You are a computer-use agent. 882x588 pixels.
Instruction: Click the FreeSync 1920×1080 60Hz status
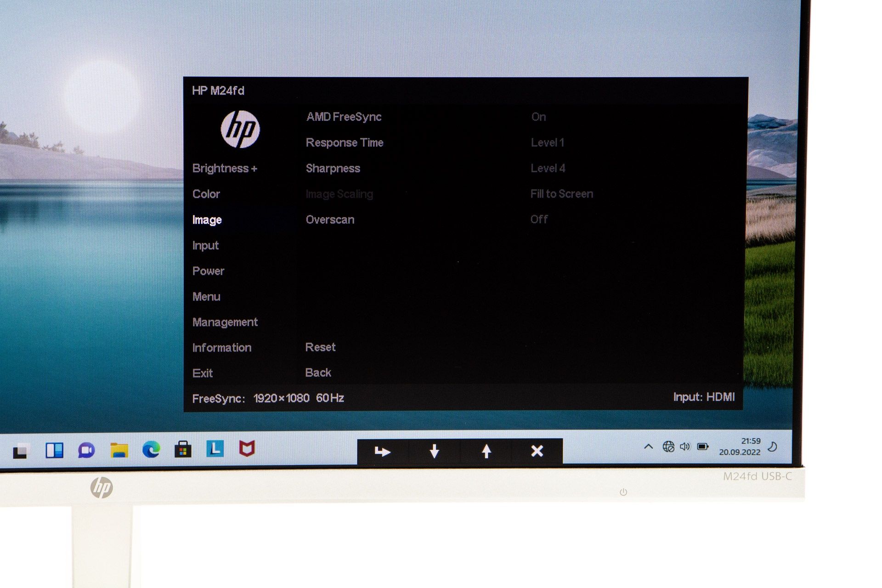pos(268,398)
